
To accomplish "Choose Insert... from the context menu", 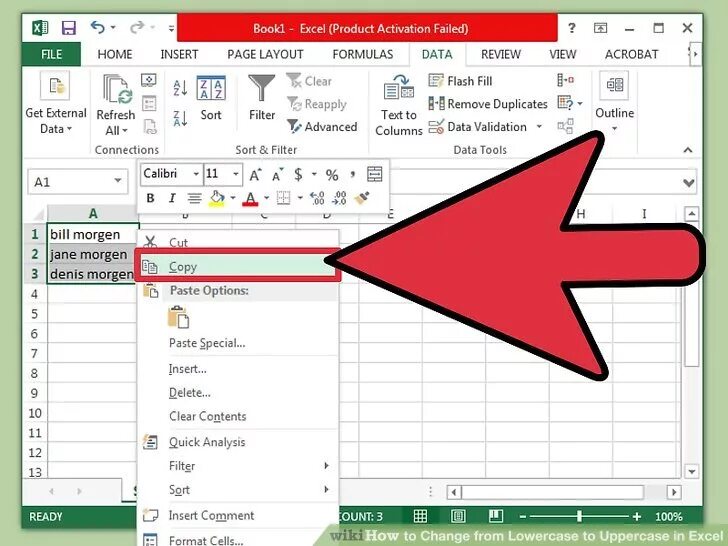I will pos(188,369).
